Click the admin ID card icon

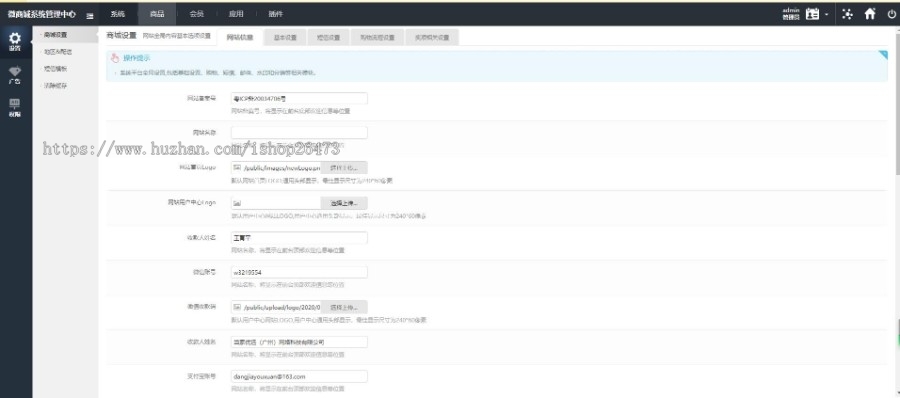812,14
